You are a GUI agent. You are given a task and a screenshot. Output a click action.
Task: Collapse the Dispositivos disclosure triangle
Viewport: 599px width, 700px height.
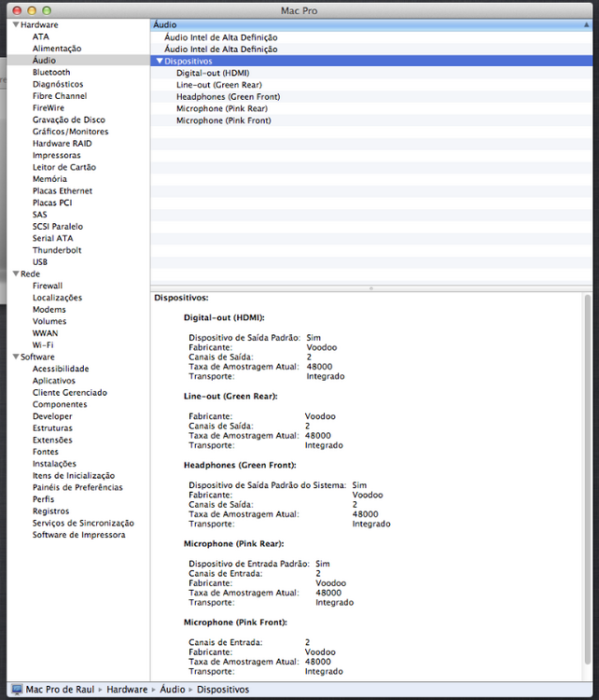(x=160, y=62)
